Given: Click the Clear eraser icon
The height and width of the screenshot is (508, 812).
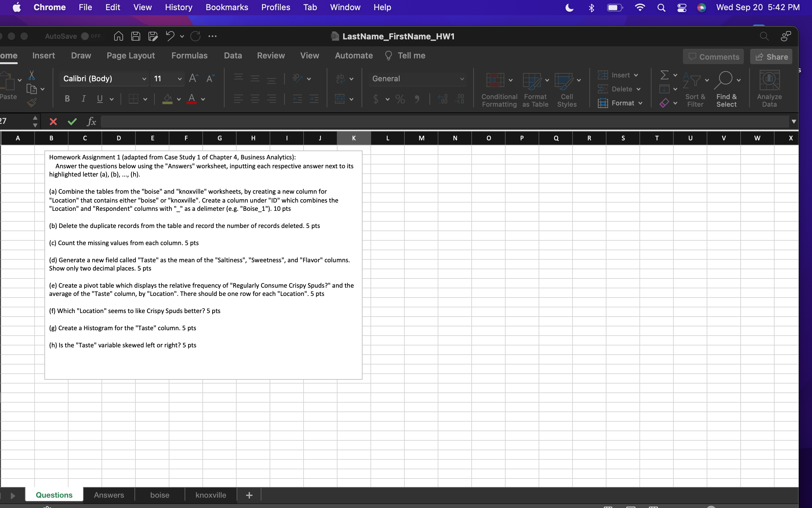Looking at the screenshot, I should pyautogui.click(x=665, y=103).
